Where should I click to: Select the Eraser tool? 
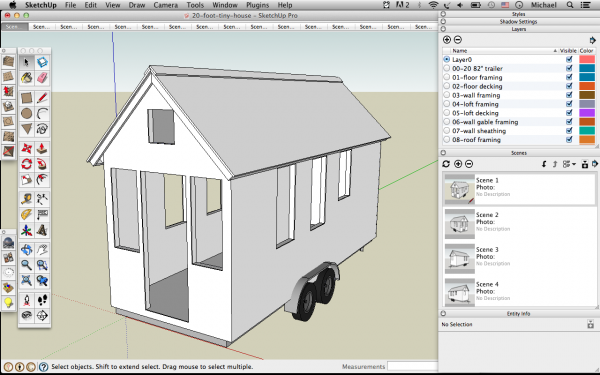42,78
